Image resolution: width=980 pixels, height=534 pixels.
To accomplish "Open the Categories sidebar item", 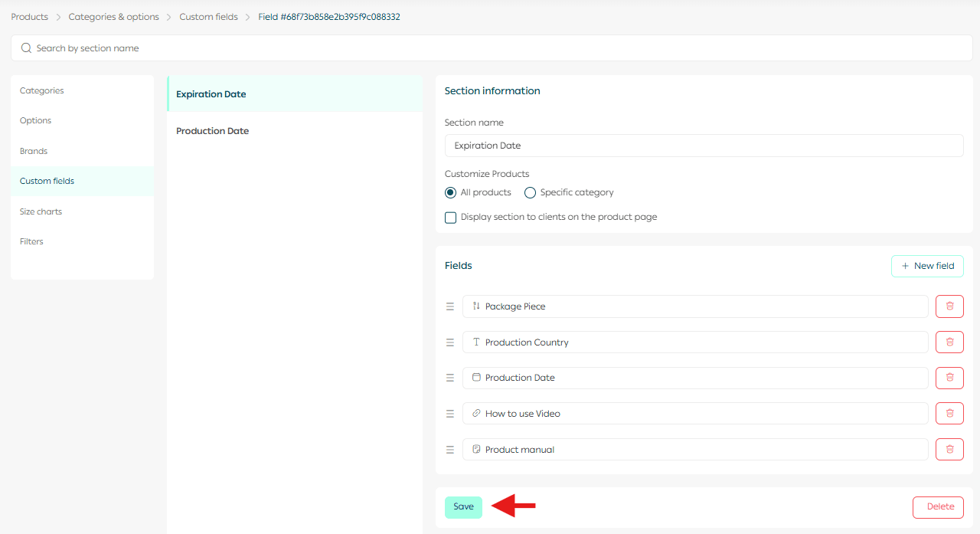I will (x=42, y=90).
